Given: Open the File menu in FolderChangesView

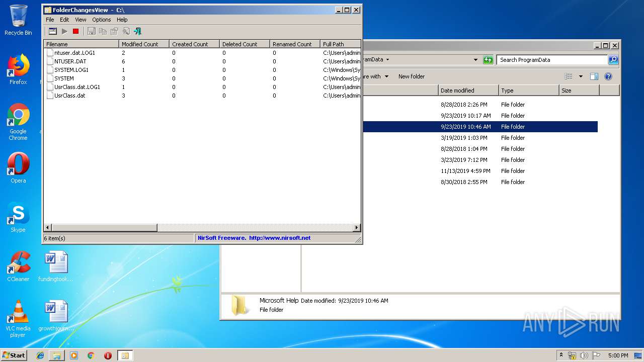Looking at the screenshot, I should click(50, 20).
